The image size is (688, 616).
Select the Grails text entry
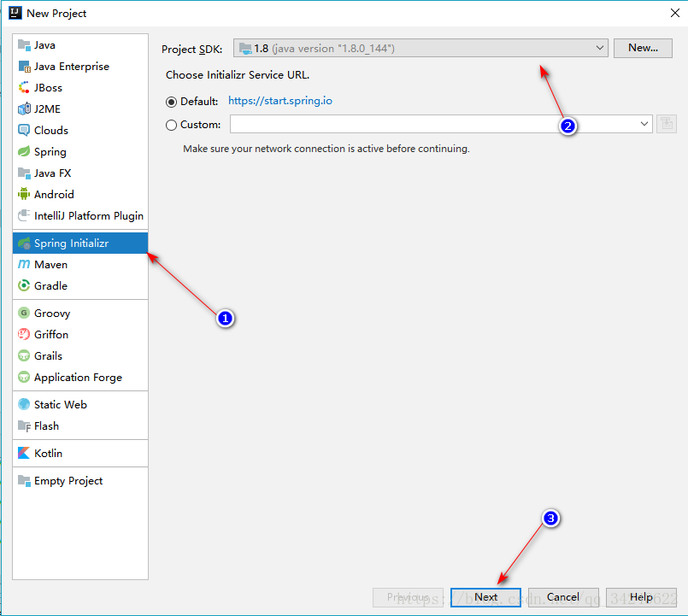pyautogui.click(x=48, y=355)
